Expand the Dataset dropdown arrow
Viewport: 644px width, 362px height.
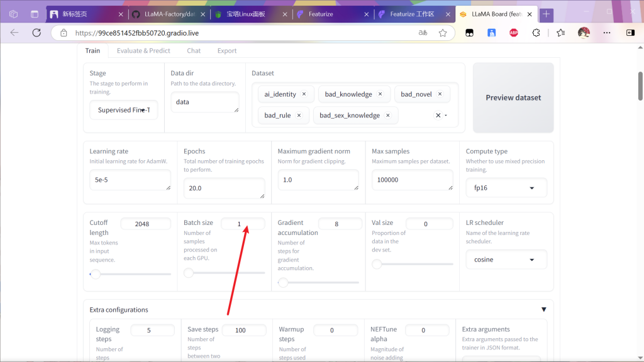coord(446,116)
